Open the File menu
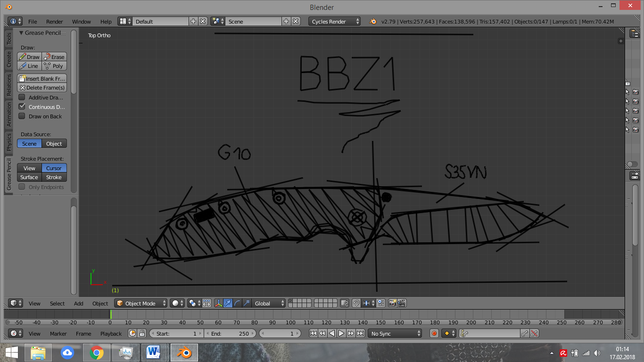644x362 pixels. pos(33,22)
